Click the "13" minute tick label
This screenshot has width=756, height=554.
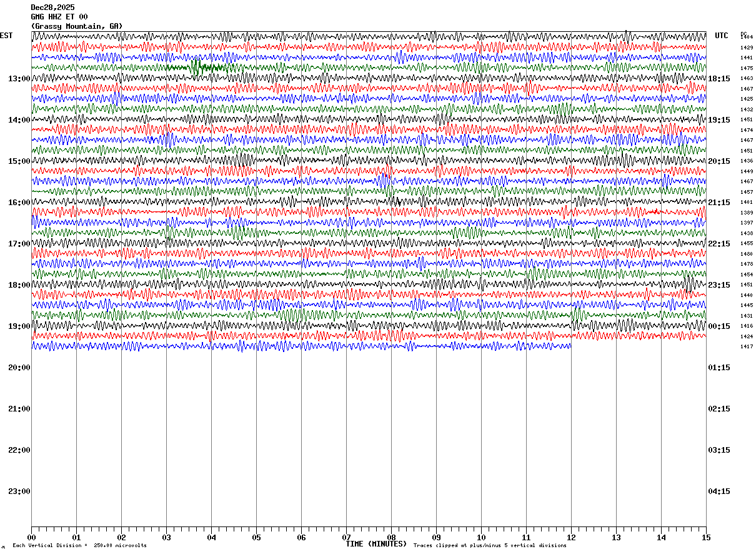pyautogui.click(x=616, y=537)
